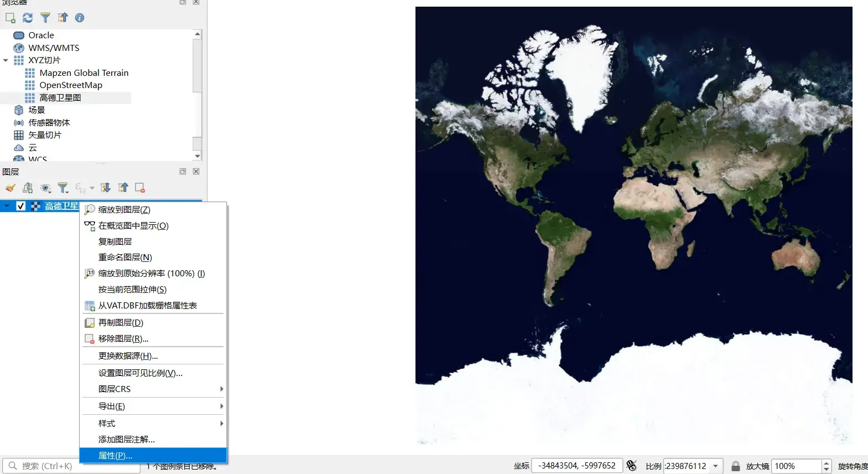The image size is (868, 474).
Task: Open the 比例 scale dropdown arrow
Action: pyautogui.click(x=716, y=466)
